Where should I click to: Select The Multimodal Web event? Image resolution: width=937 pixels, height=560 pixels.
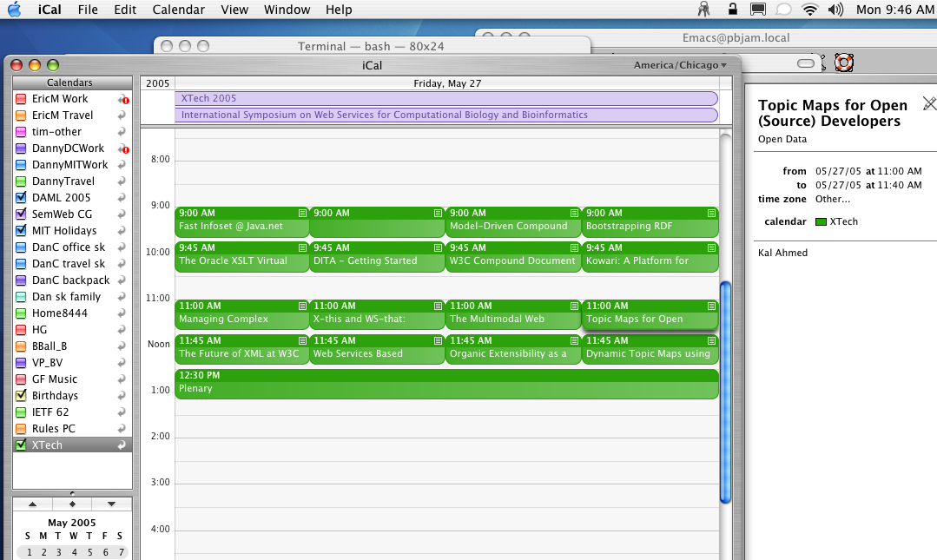click(513, 314)
